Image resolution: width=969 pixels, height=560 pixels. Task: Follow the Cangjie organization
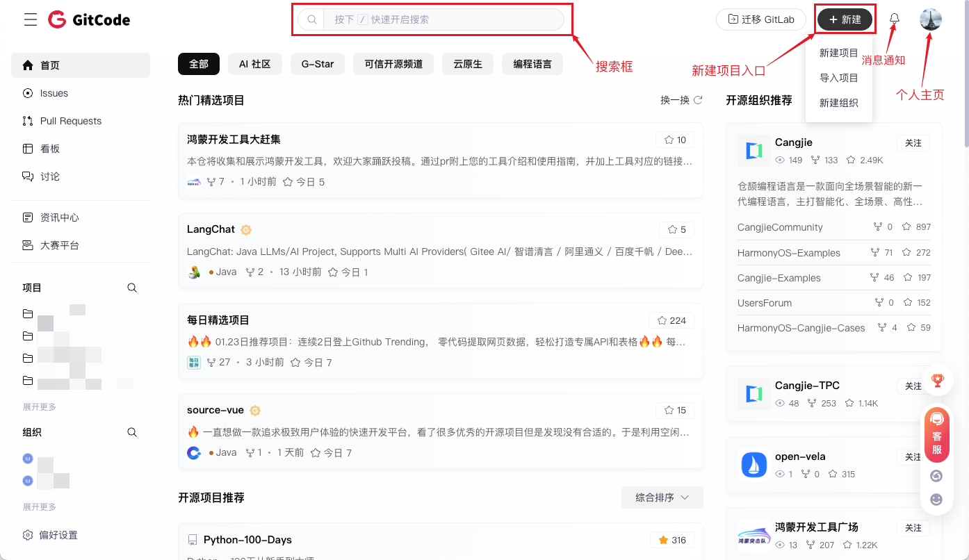pyautogui.click(x=913, y=143)
